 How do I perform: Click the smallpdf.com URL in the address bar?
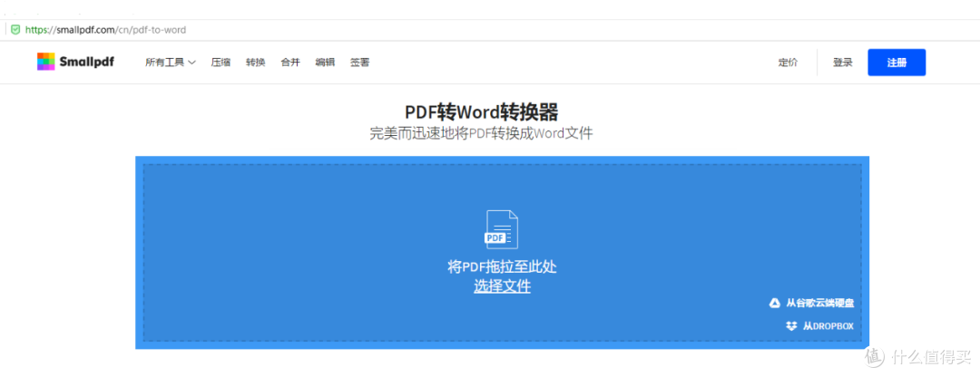[x=105, y=29]
